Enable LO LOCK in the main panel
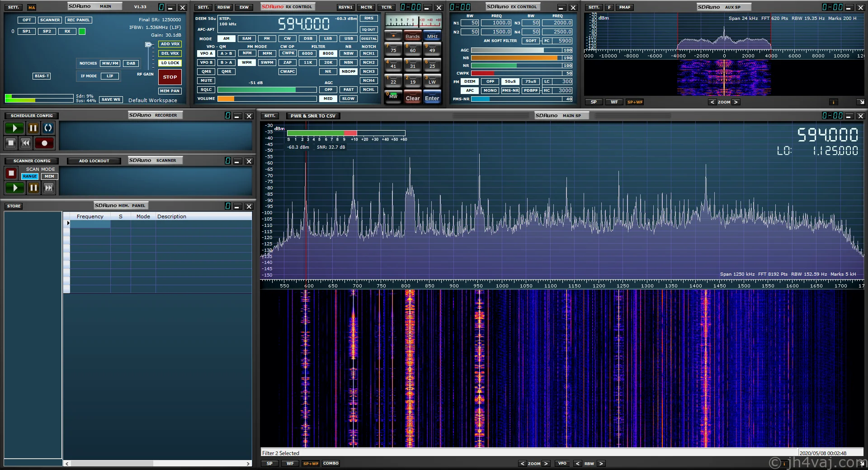 [x=170, y=63]
